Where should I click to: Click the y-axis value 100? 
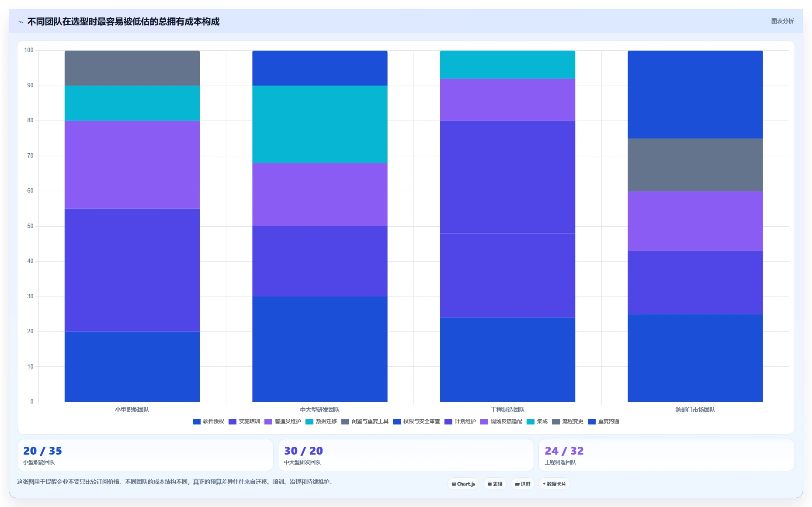coord(29,50)
